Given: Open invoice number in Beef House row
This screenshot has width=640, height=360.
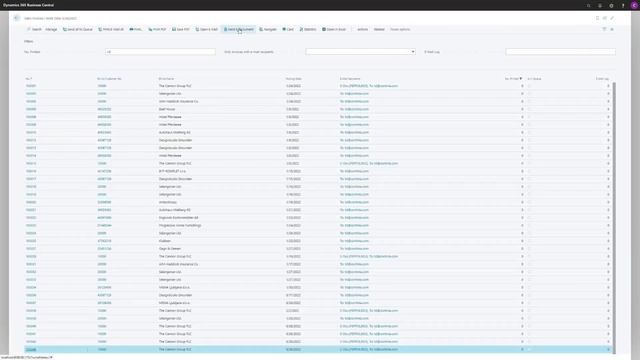Looking at the screenshot, I should 31,109.
